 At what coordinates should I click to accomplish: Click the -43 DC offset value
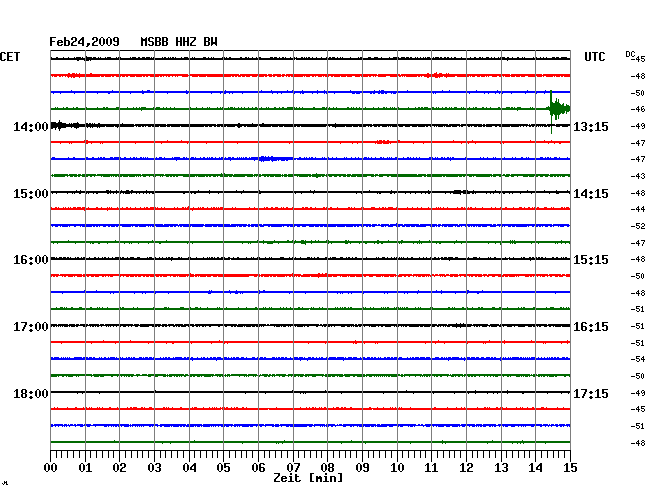coord(638,176)
